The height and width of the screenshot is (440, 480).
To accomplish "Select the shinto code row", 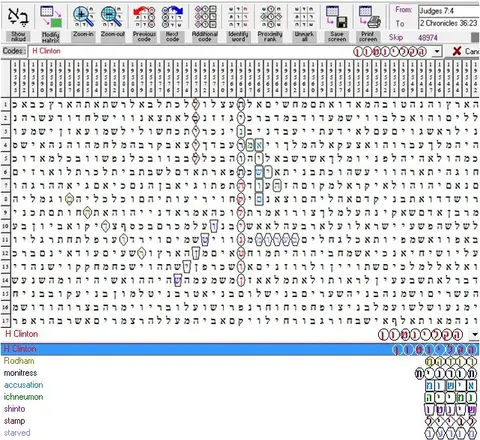I will (x=240, y=409).
